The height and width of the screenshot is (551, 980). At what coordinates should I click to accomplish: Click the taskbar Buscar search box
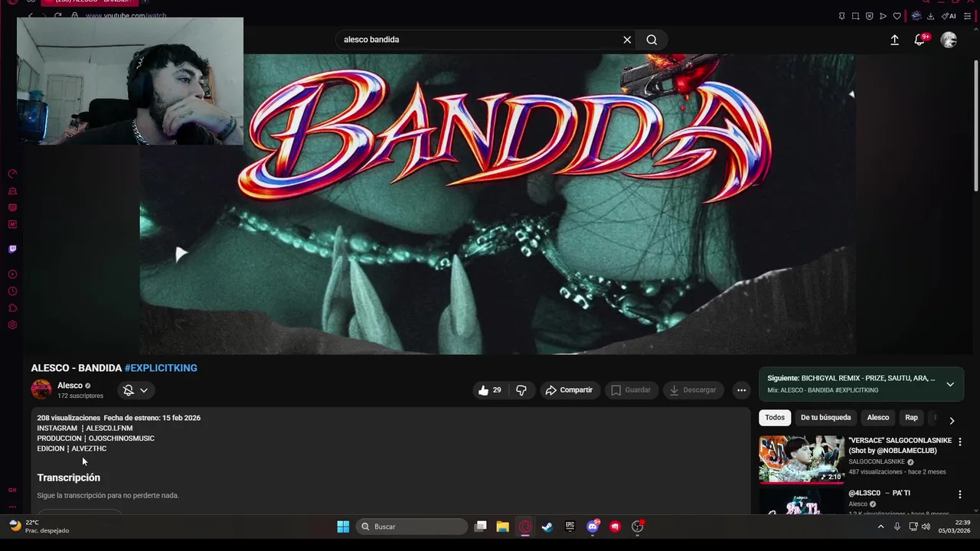[411, 527]
